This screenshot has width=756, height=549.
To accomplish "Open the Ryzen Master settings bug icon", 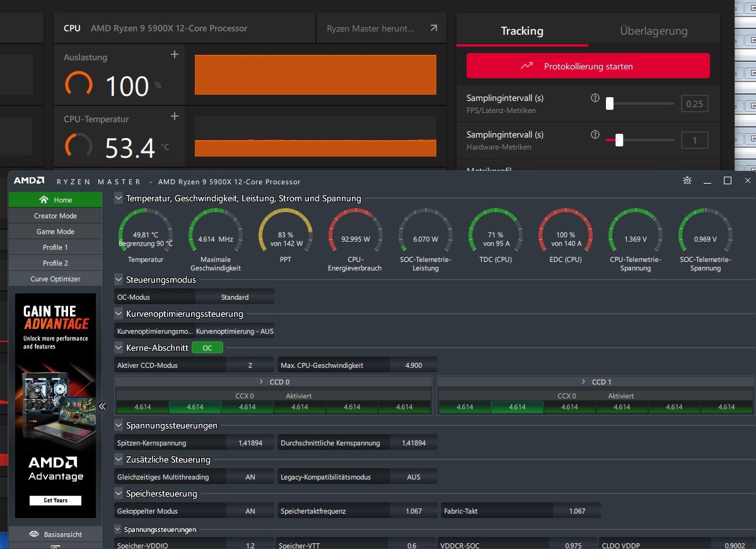I will pos(687,180).
